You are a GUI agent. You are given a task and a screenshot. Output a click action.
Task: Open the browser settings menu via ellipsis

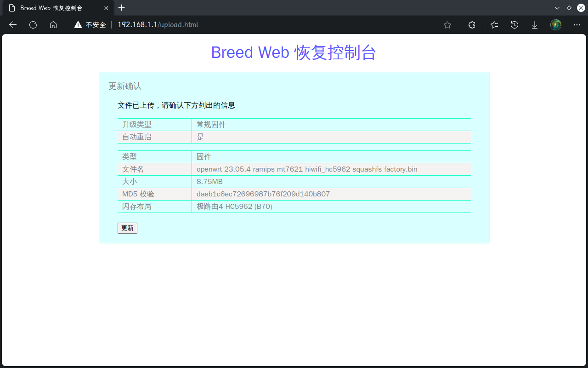click(577, 25)
